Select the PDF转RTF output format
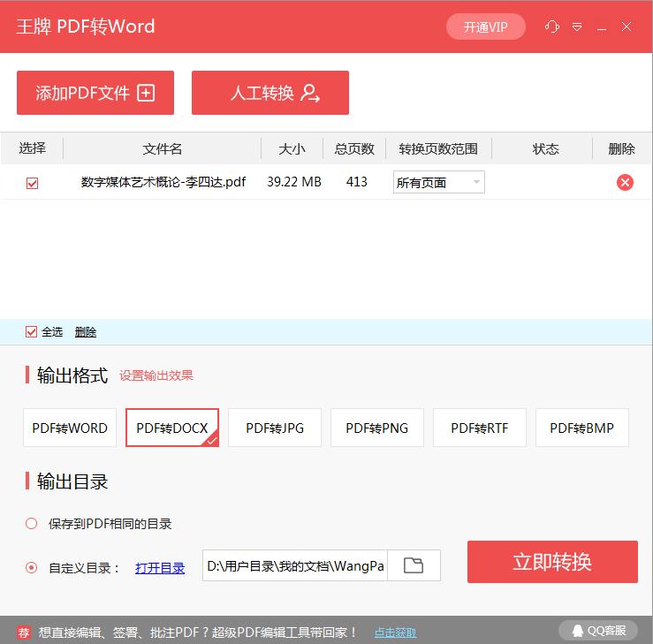653x644 pixels. click(x=479, y=428)
